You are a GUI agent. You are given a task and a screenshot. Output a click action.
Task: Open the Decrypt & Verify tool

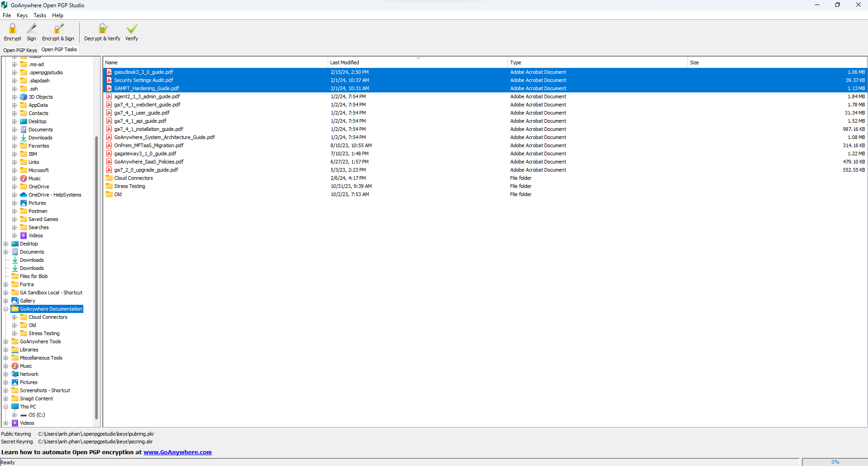pos(102,32)
